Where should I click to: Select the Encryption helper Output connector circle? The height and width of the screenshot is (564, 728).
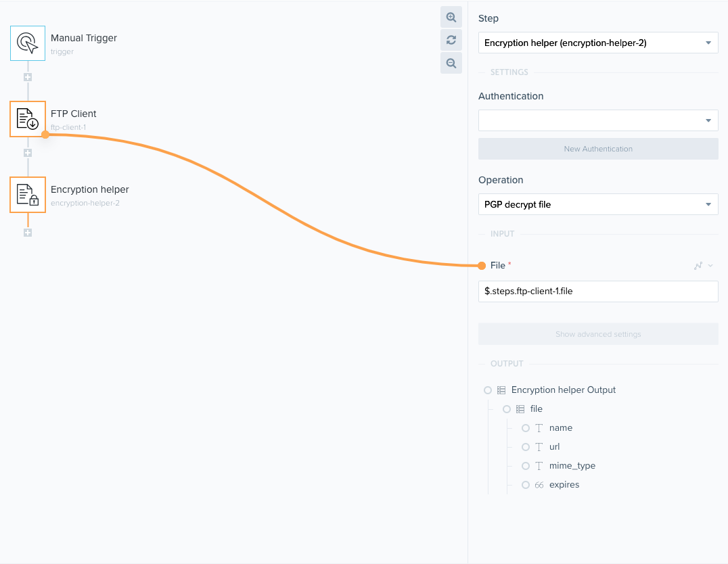pos(488,390)
